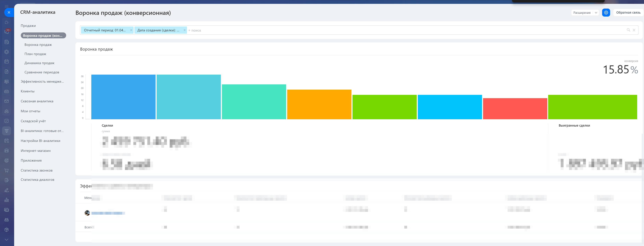Image resolution: width=644 pixels, height=246 pixels.
Task: Open the drive storage icon in left rail
Action: tap(6, 91)
